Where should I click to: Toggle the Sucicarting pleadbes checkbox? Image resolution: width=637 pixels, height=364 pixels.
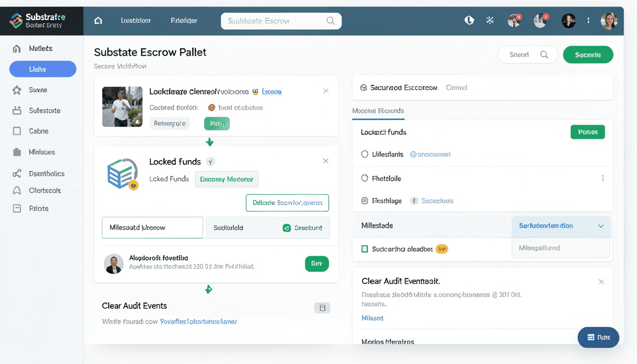(364, 249)
